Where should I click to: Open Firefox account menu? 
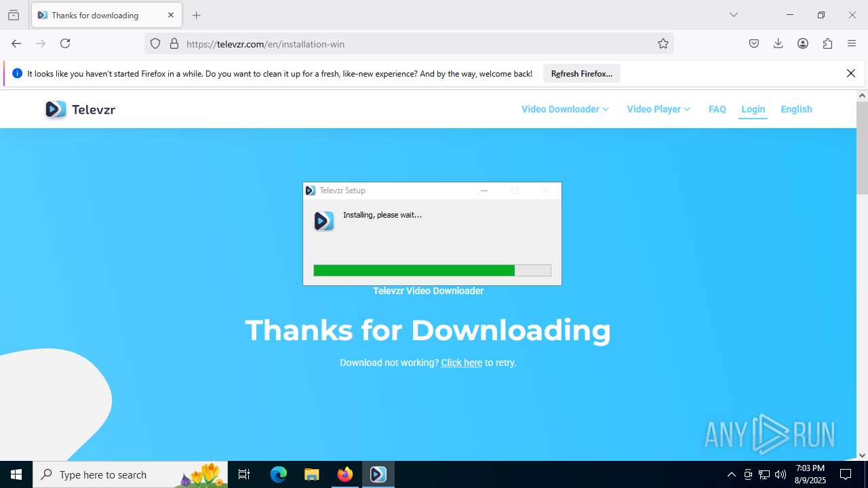point(803,43)
